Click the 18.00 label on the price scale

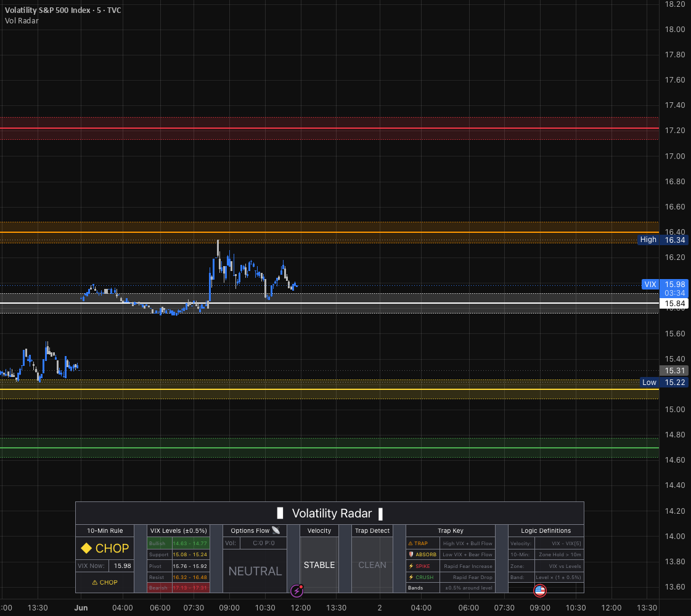[675, 30]
